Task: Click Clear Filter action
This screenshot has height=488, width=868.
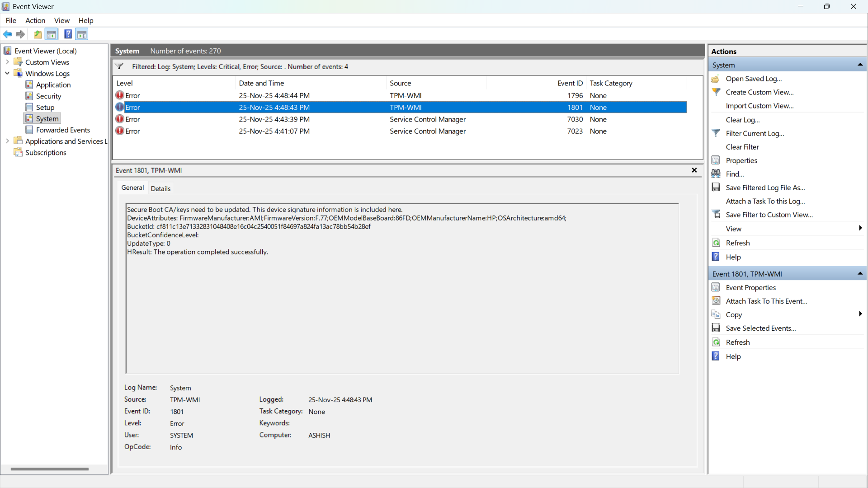Action: click(742, 147)
